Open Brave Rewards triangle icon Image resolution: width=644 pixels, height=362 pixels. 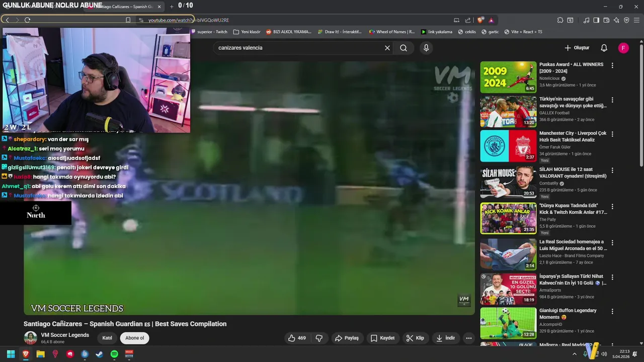[491, 20]
